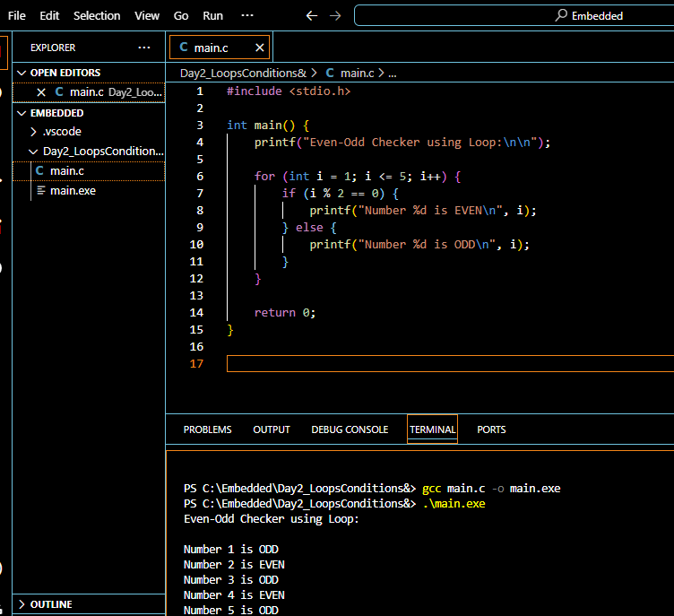
Task: Show more menu bar items via ellipsis
Action: pos(247,15)
